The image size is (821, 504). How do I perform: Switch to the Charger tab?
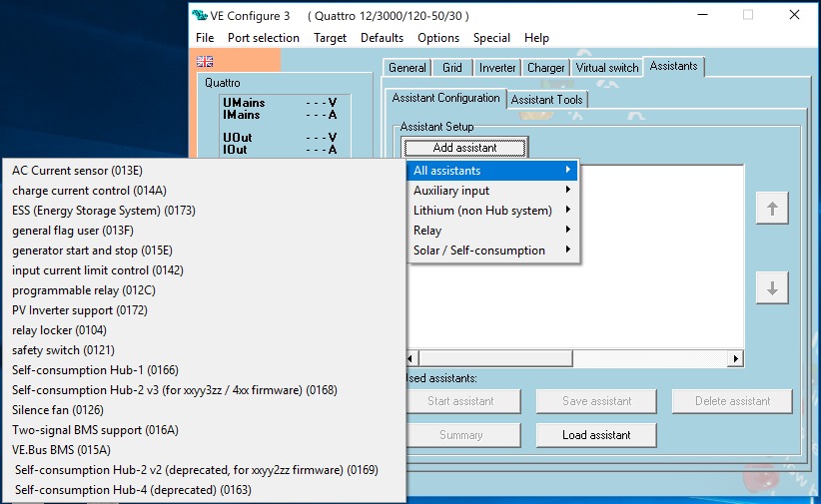[545, 68]
